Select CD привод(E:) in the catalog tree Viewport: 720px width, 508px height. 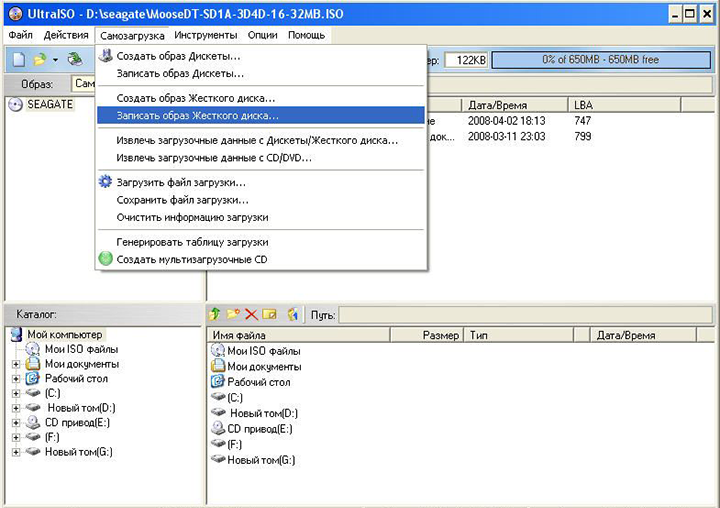click(77, 423)
